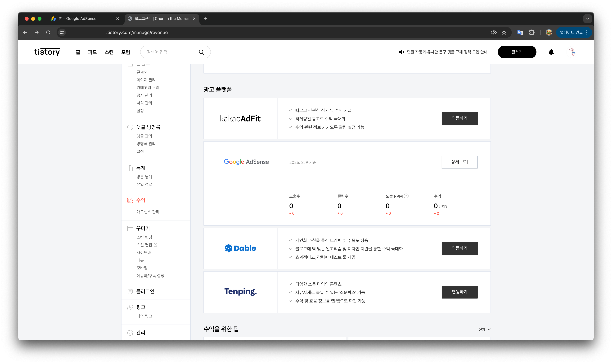The width and height of the screenshot is (612, 364).
Task: Open 나의 링크 in sidebar
Action: click(x=144, y=316)
